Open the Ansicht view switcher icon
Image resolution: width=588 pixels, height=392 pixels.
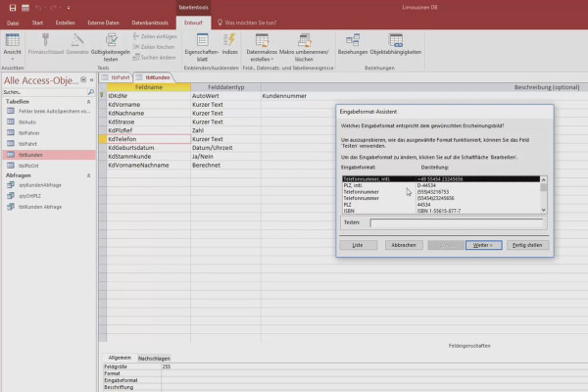point(12,40)
